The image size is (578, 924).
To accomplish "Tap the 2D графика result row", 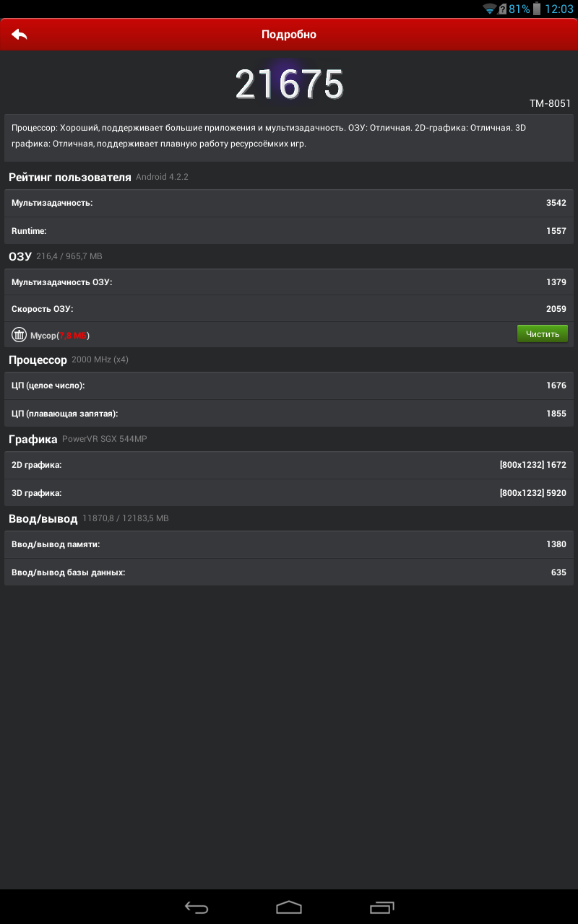I will click(289, 465).
